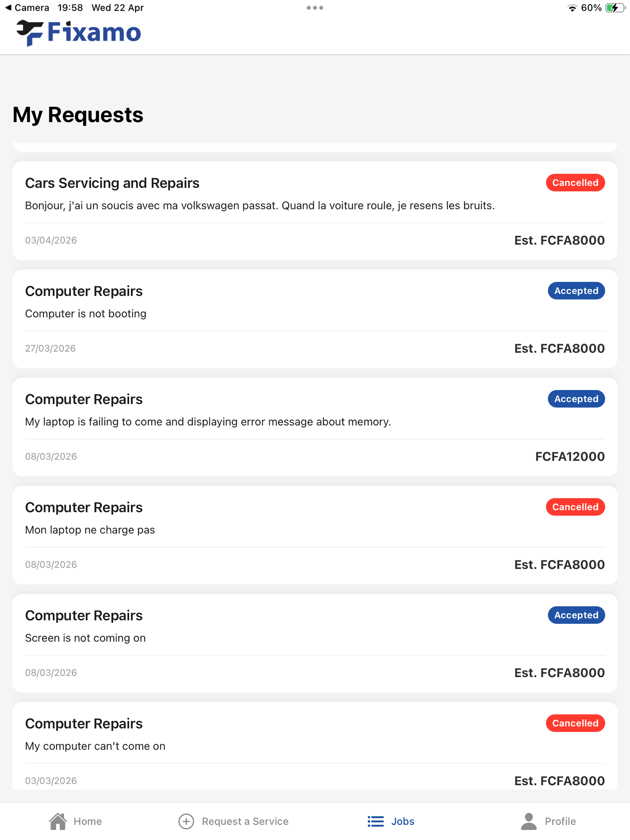The image size is (630, 840).
Task: Tap the three-dot multitasking indicator
Action: pos(315,8)
